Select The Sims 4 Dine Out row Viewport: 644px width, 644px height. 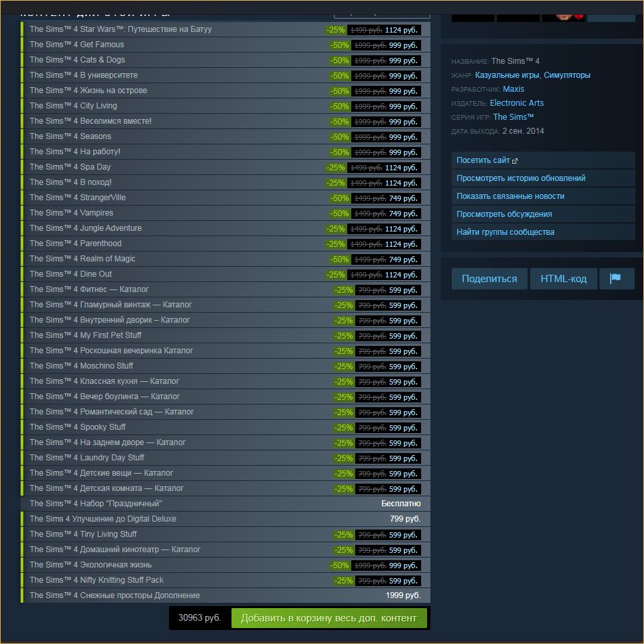coord(226,274)
